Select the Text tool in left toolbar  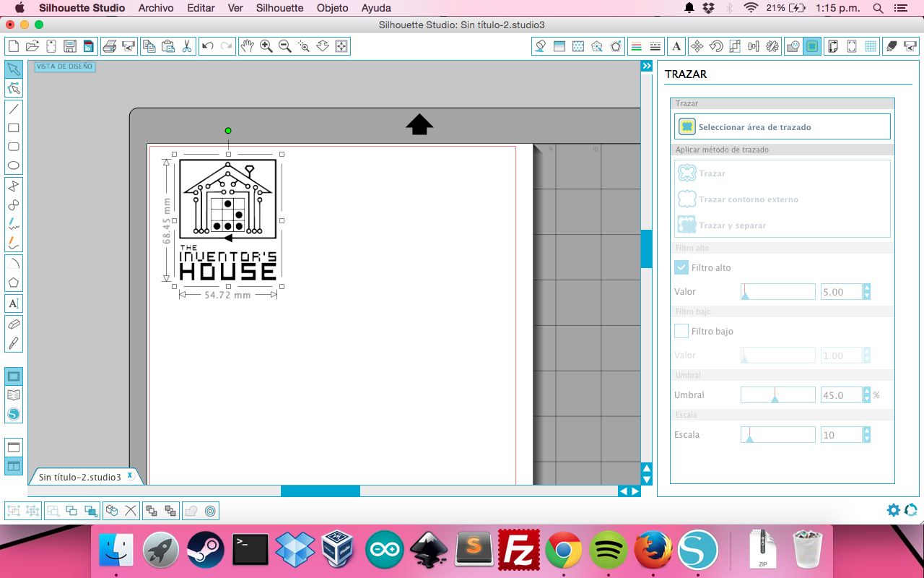click(14, 303)
